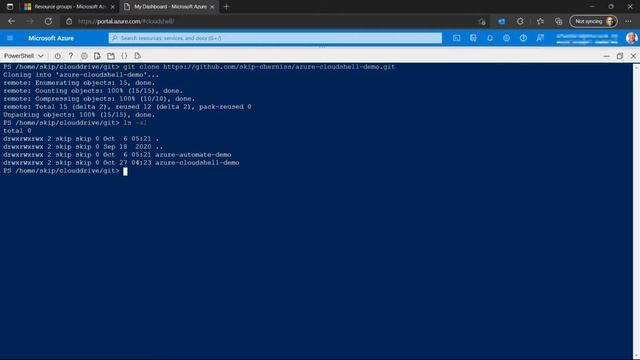Open the Azure notifications bell

coord(490,38)
